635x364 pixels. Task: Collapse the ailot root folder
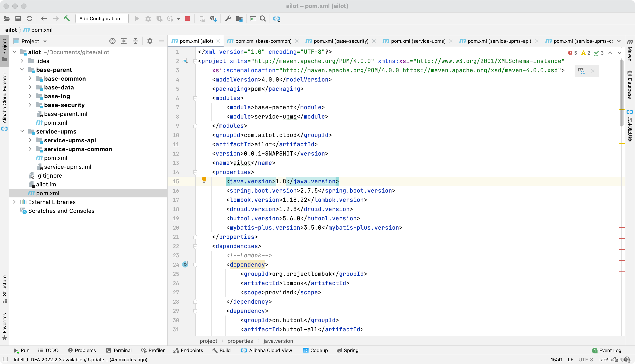[x=15, y=52]
